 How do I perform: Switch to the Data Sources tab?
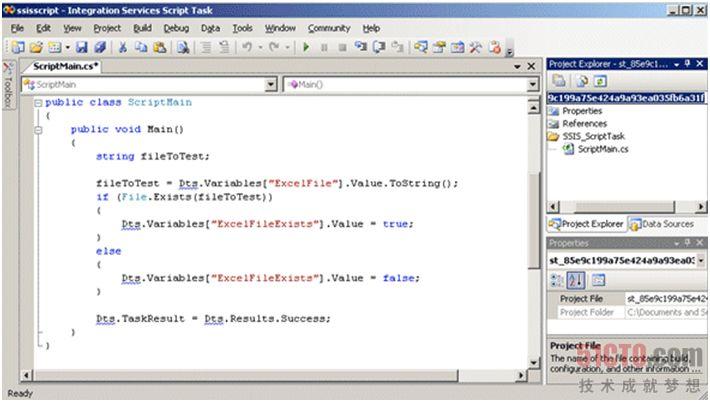tap(667, 224)
